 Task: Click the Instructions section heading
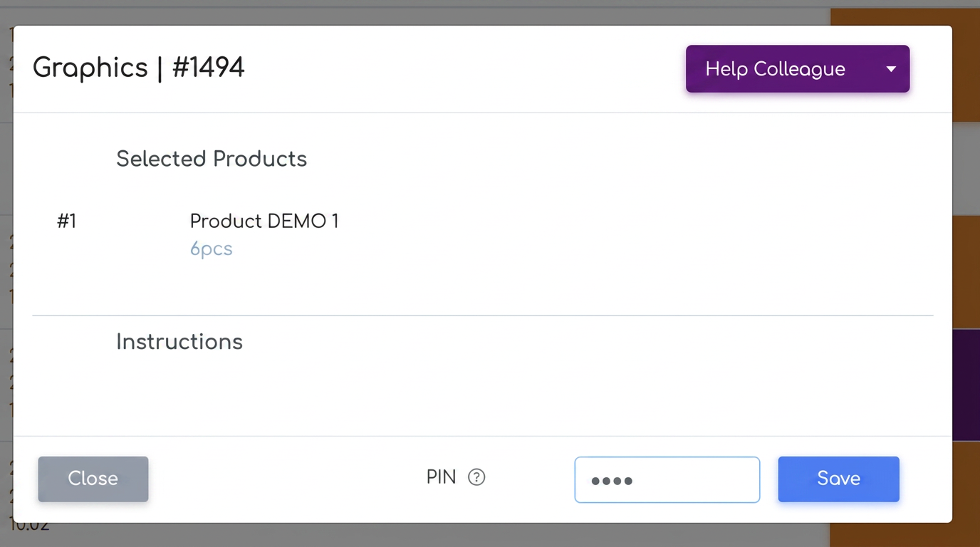point(179,342)
